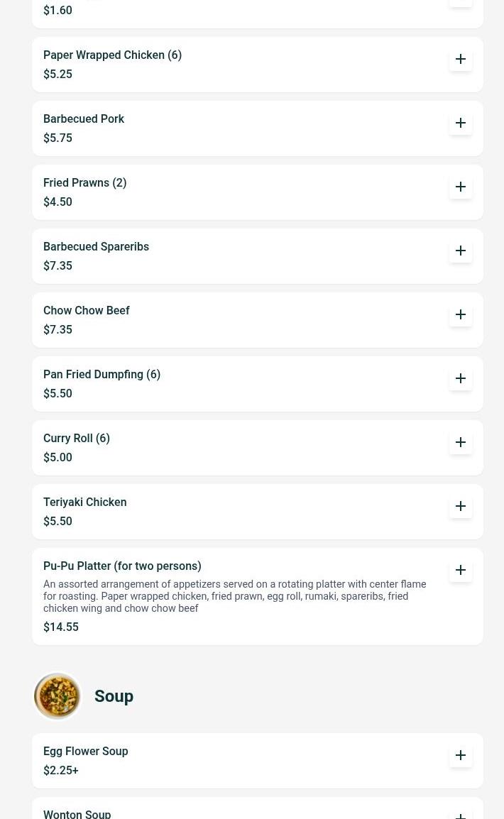Screen dimensions: 504x819
Task: Click the plus icon next to Teriyaki Chicken
Action: click(461, 506)
